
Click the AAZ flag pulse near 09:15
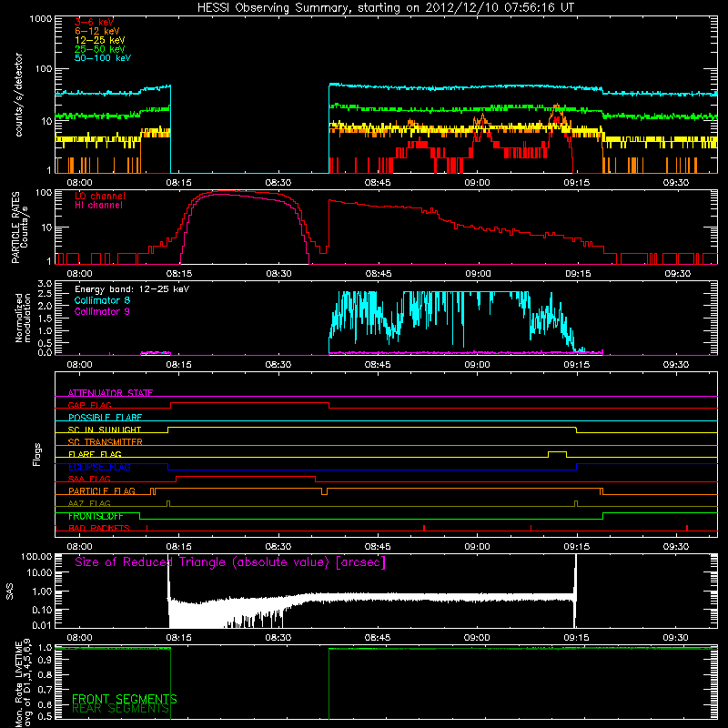pos(576,503)
